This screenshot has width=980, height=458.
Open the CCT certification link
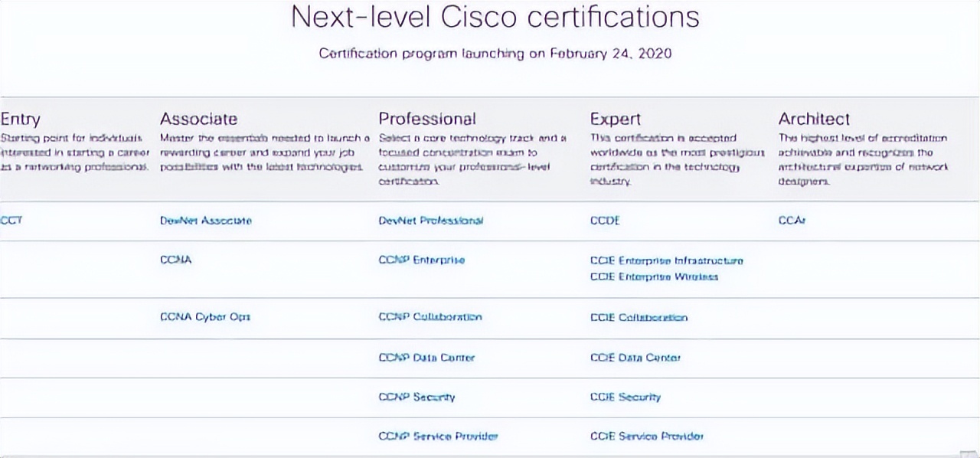[11, 221]
